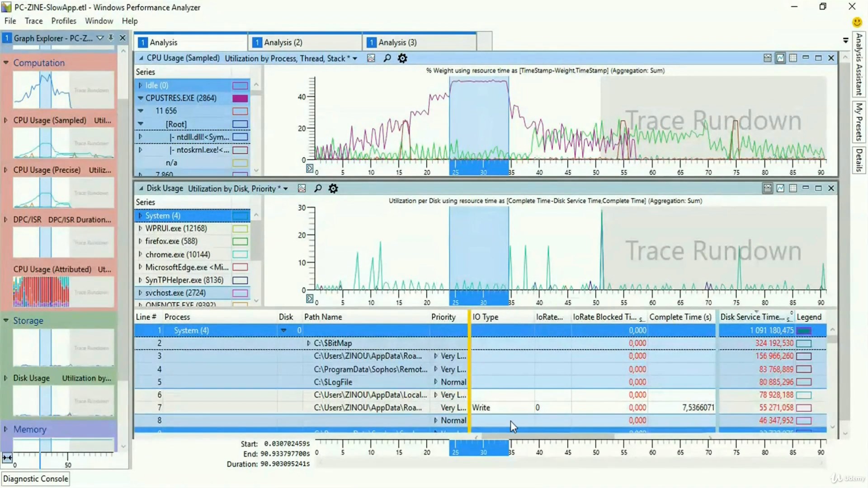Open Disk Usage preset catalog icon
The image size is (868, 488).
coord(302,188)
